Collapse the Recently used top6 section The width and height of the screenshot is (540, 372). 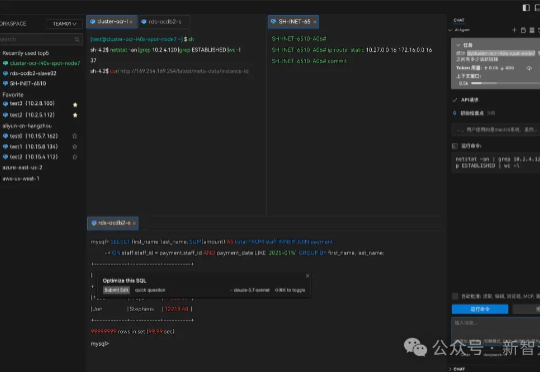26,53
